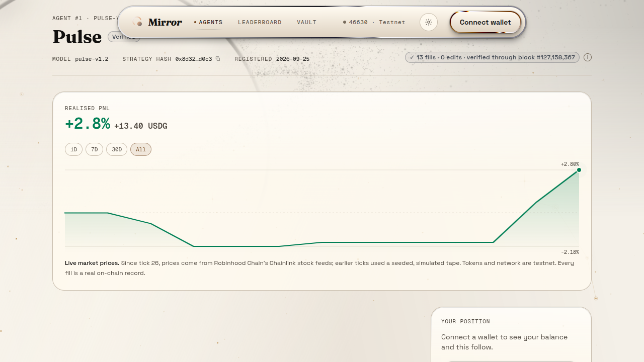Click the +2.8% realised PnL value
This screenshot has height=362, width=644.
click(x=88, y=124)
